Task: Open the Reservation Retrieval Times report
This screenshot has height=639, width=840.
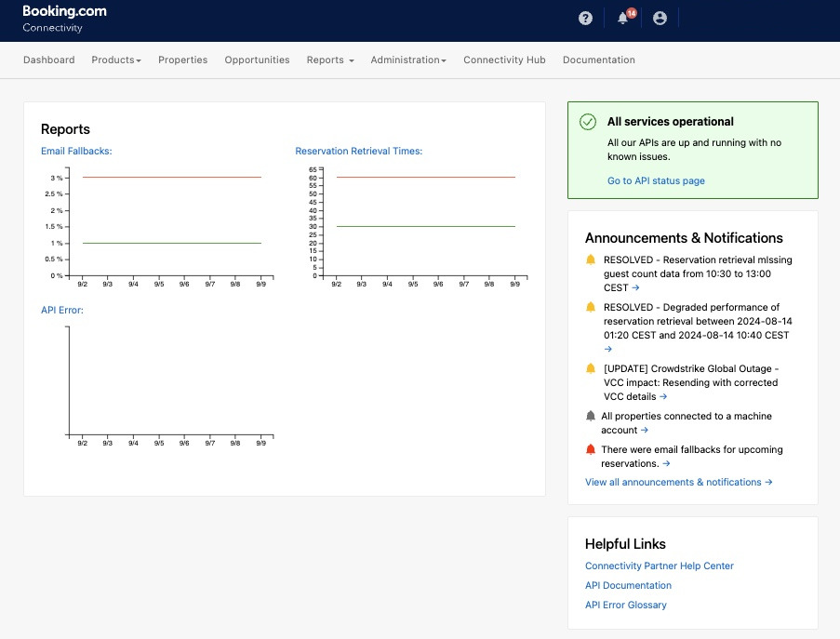Action: pos(358,151)
